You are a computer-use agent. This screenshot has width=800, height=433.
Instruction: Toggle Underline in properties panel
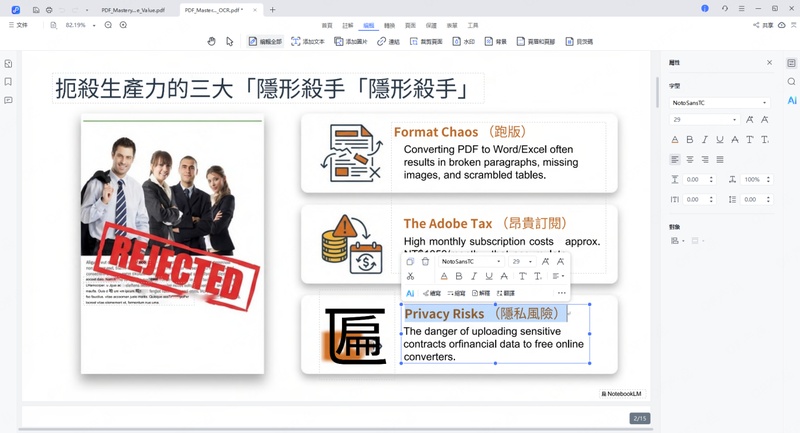point(719,139)
